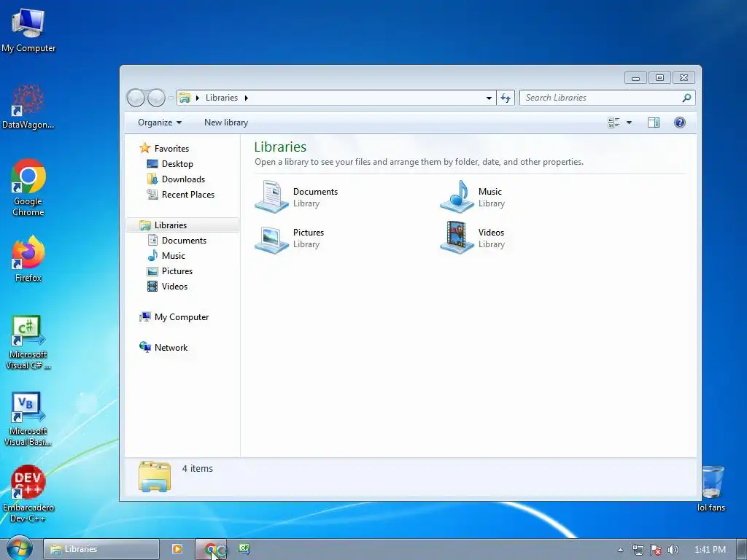
Task: Click the Action Center flag icon
Action: [656, 550]
